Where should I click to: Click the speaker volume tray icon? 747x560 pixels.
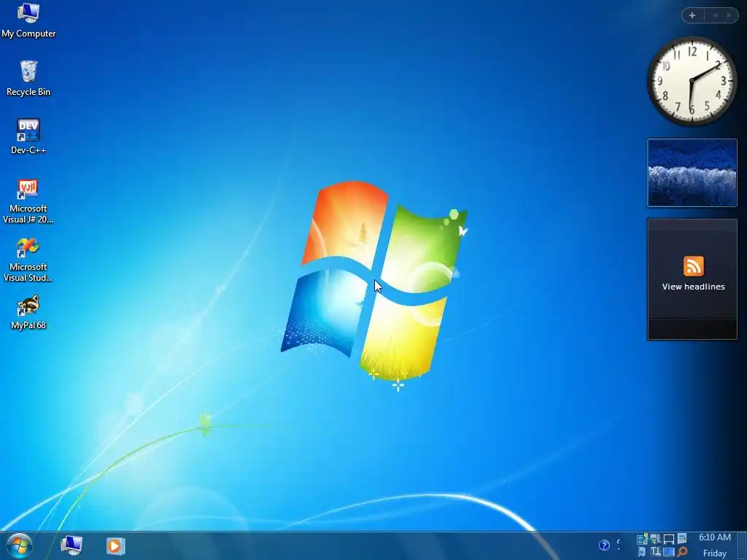pyautogui.click(x=642, y=552)
